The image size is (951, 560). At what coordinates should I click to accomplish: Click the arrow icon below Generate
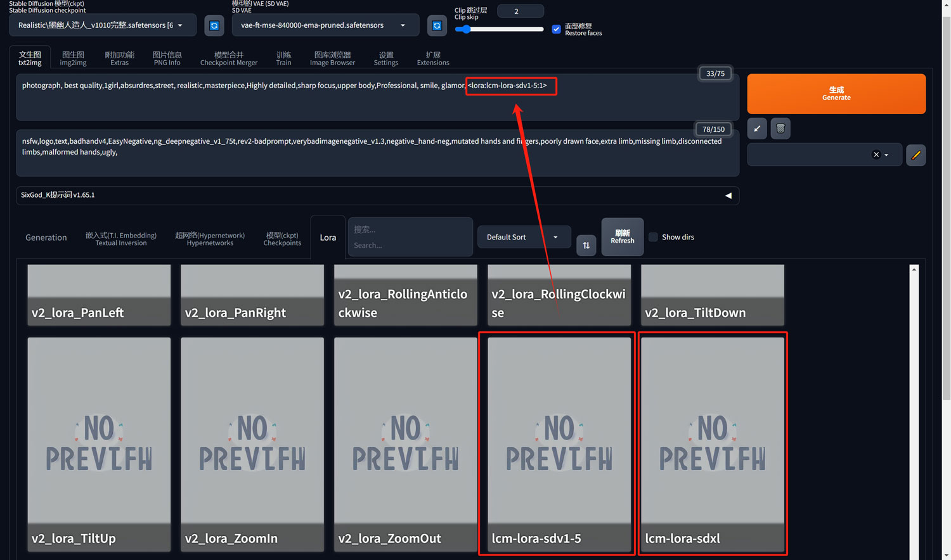pos(757,129)
